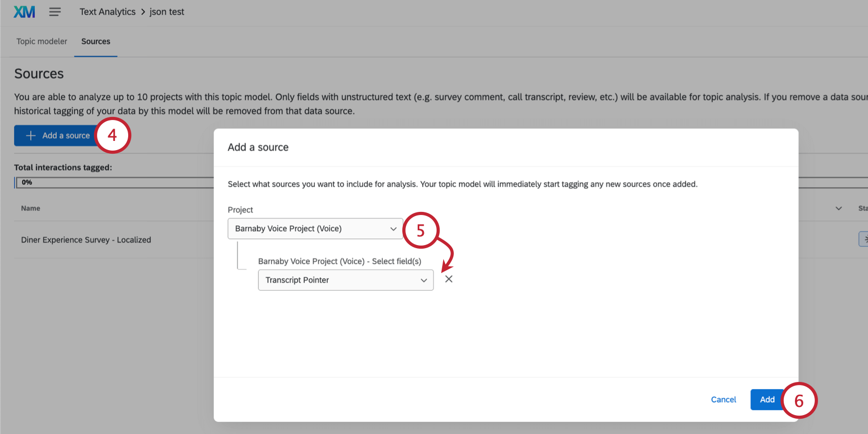Click the chevron beside the Status column header
This screenshot has height=434, width=868.
point(838,208)
